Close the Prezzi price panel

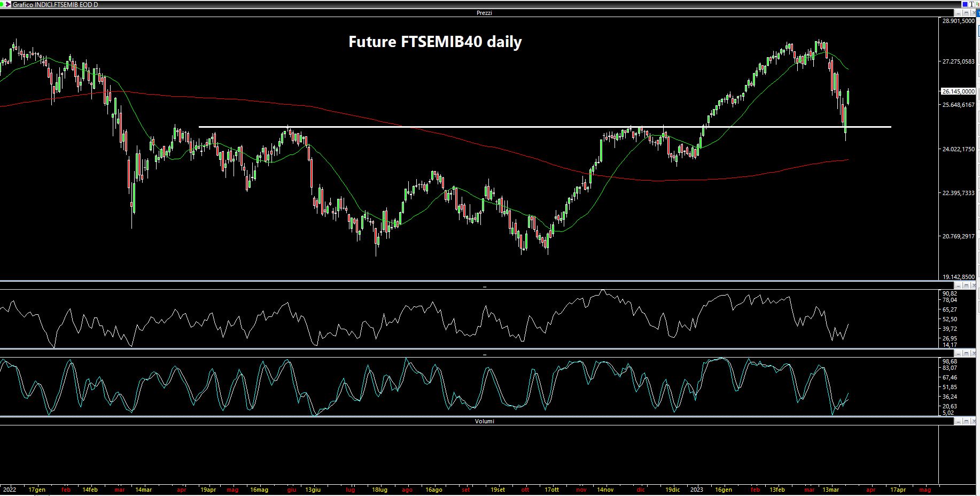click(x=974, y=13)
